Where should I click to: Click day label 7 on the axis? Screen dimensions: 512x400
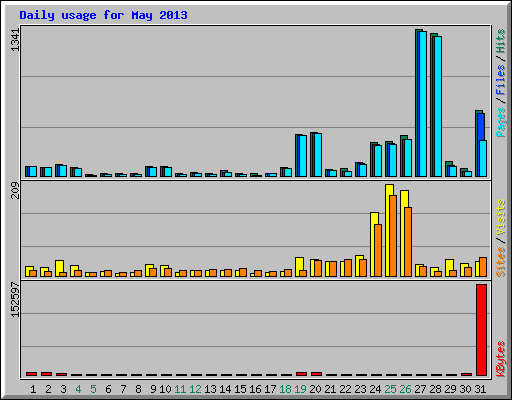tap(123, 389)
